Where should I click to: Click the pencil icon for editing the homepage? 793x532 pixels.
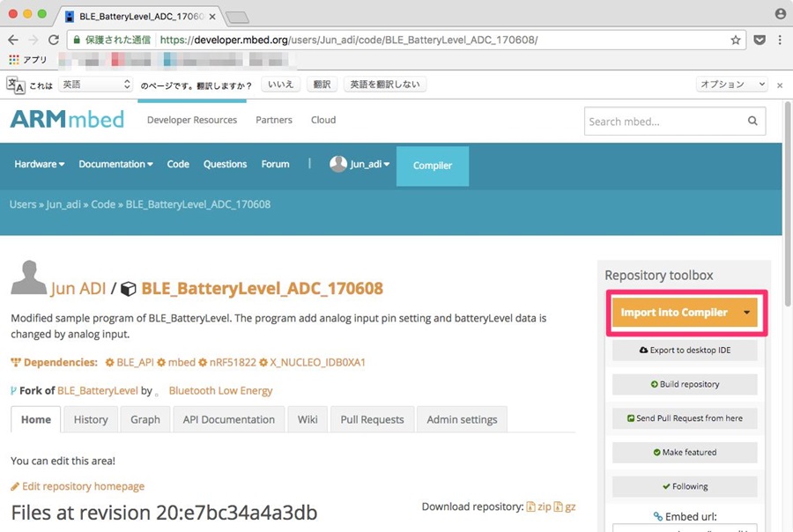tap(14, 485)
